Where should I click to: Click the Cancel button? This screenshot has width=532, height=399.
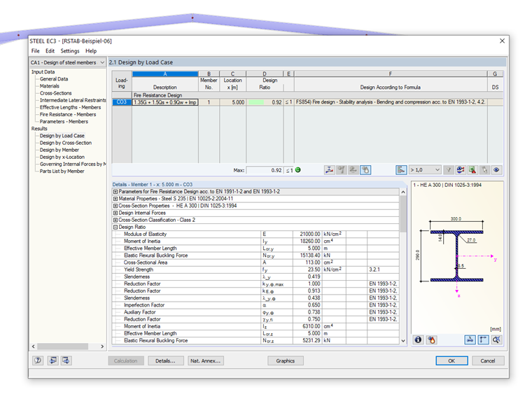coord(488,360)
